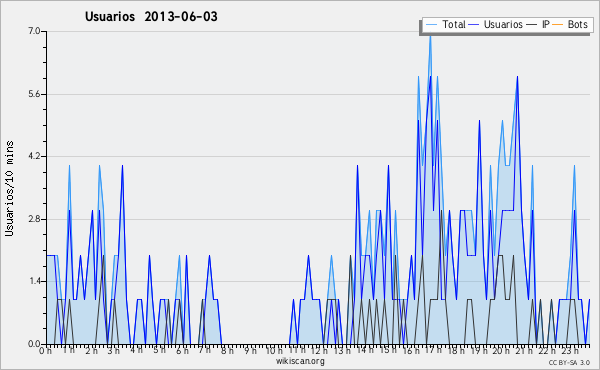This screenshot has width=600, height=370.
Task: Click the '23 h' x-axis label
Action: point(569,350)
